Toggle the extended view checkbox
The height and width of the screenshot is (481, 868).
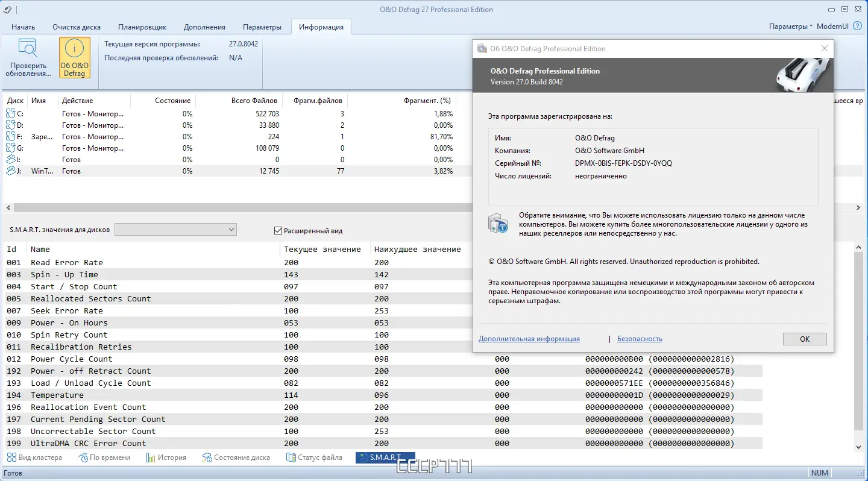point(278,230)
